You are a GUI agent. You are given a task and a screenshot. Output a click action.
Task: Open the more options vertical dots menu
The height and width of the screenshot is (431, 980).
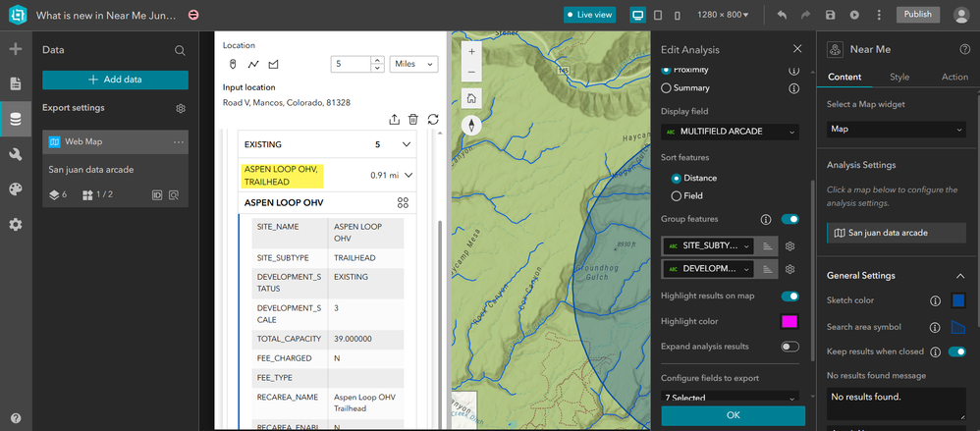(879, 15)
